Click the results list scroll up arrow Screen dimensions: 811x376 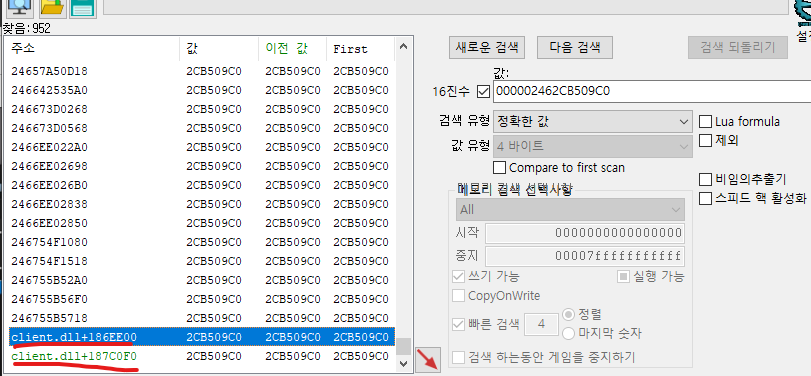coord(404,47)
